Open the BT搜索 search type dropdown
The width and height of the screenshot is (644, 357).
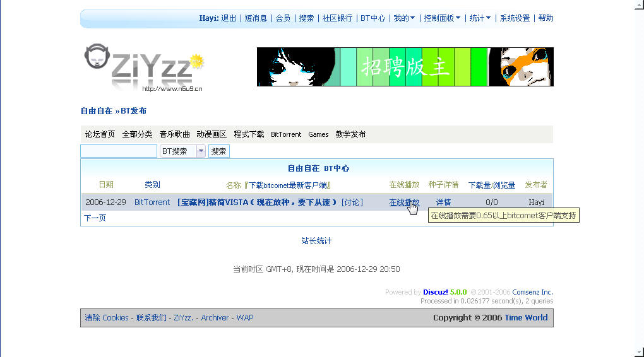coord(182,151)
